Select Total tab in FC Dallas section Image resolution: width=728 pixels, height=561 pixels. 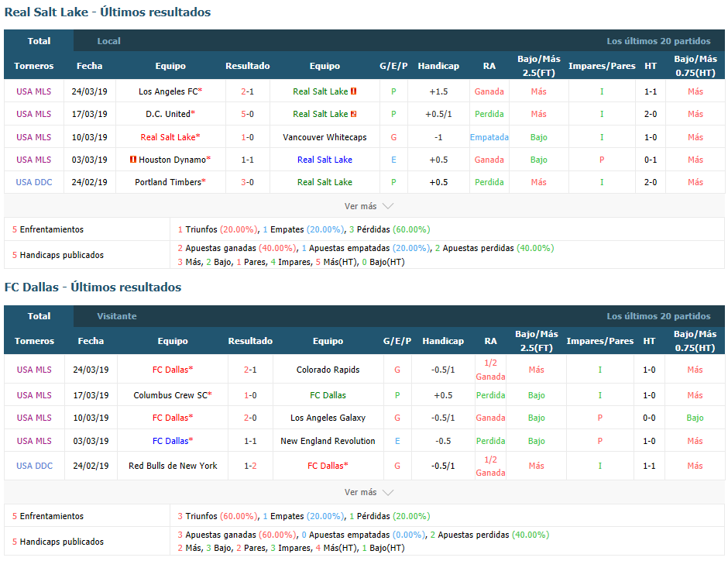(39, 316)
